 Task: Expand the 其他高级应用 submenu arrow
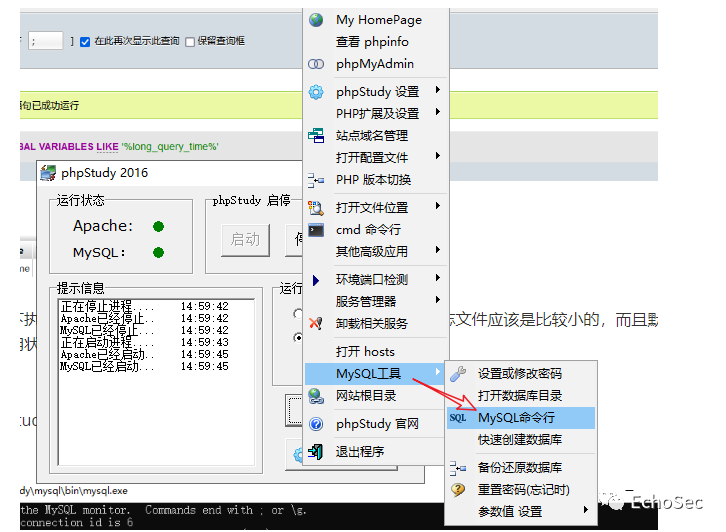[x=438, y=250]
